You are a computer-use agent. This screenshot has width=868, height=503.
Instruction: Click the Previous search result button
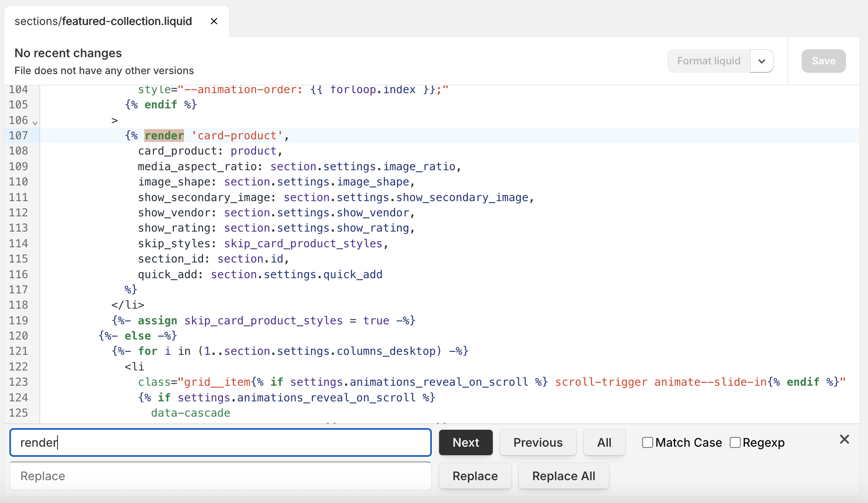538,442
